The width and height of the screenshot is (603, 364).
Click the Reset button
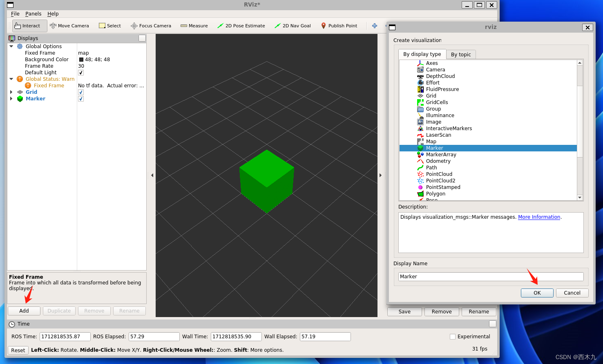(x=18, y=351)
